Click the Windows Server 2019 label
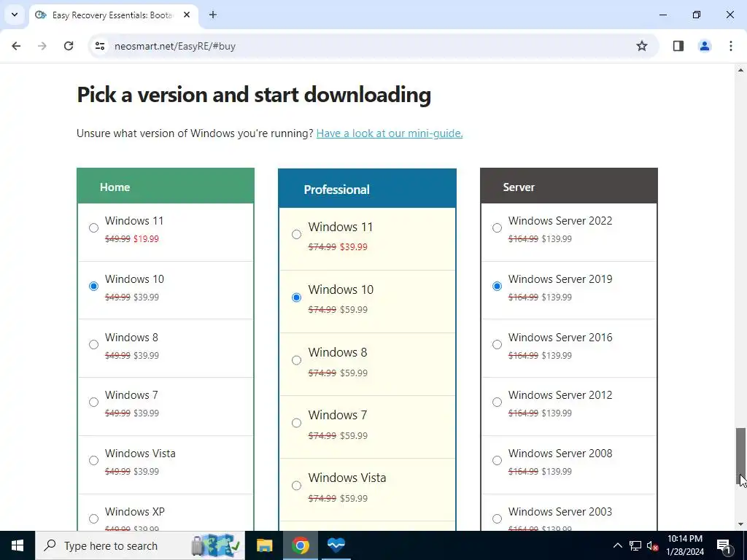This screenshot has width=747, height=560. click(x=560, y=279)
